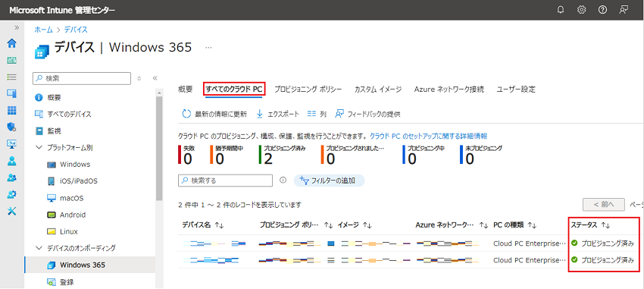
Task: Open feedback icon in top bar
Action: [624, 10]
